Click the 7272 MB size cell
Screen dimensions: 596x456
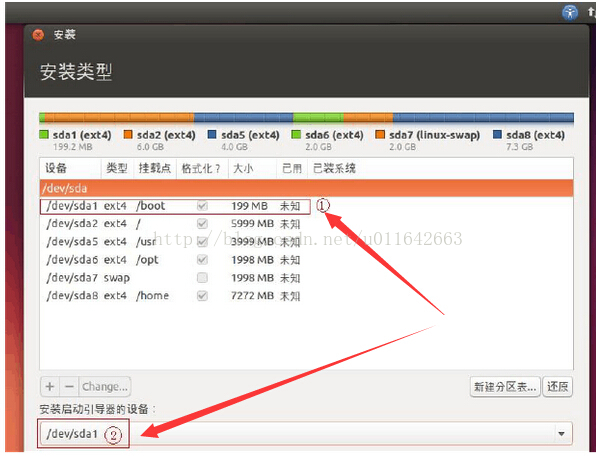[x=252, y=296]
